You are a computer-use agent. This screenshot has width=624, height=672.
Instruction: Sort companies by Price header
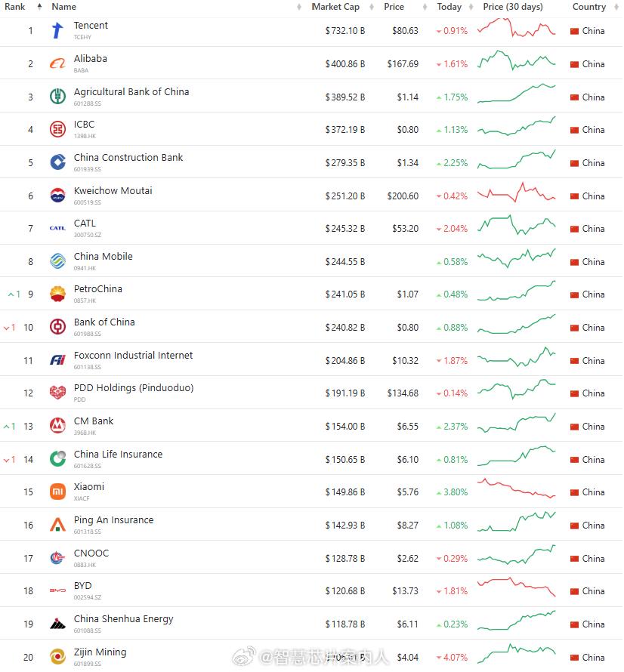[394, 7]
